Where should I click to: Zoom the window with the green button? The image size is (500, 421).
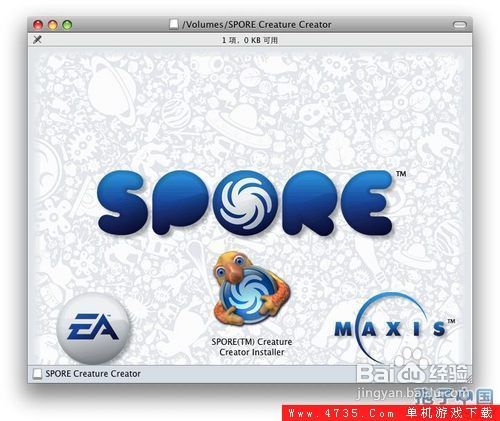point(67,25)
